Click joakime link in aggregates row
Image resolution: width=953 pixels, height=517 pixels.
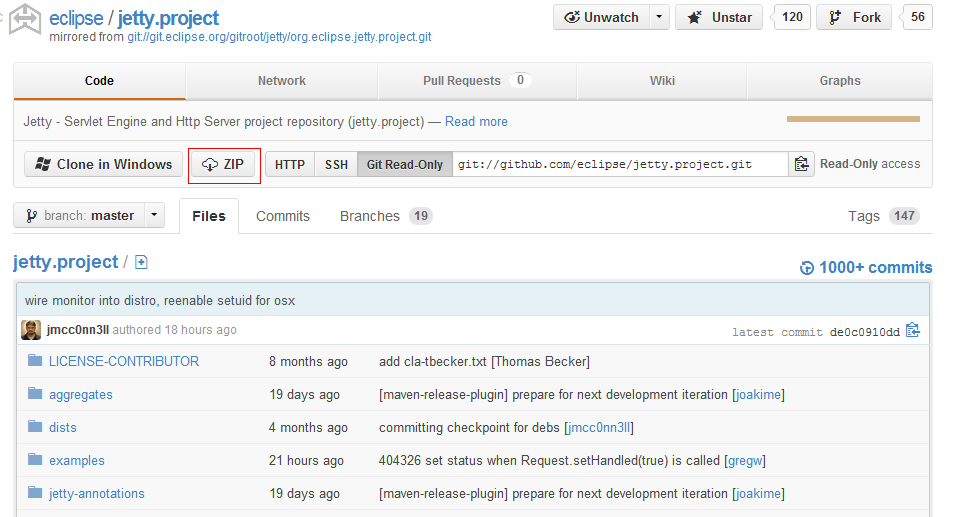pos(758,395)
